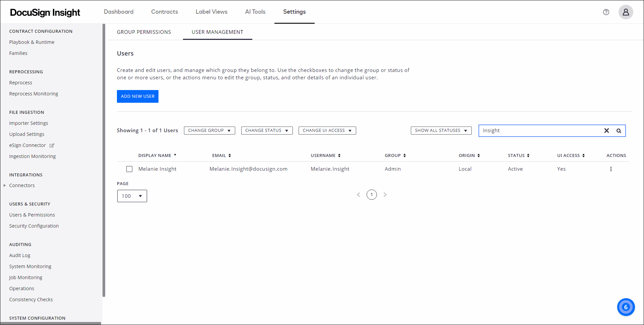This screenshot has height=325, width=644.
Task: Open Playbook & Runtime link
Action: tap(32, 42)
